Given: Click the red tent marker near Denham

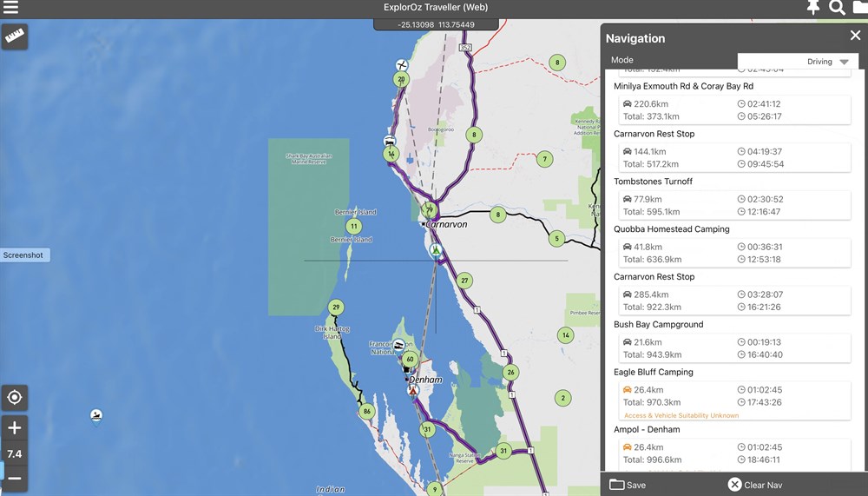Looking at the screenshot, I should 414,391.
